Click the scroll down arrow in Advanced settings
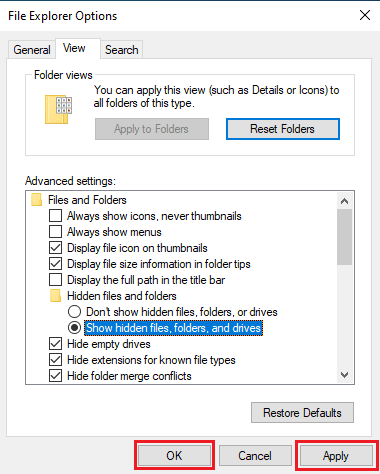 [345, 375]
